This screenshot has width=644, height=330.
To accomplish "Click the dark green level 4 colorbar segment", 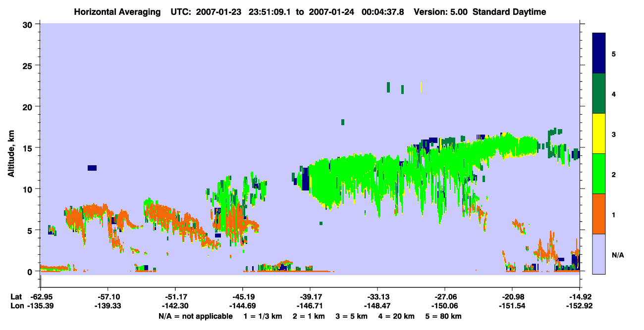I will [x=599, y=94].
